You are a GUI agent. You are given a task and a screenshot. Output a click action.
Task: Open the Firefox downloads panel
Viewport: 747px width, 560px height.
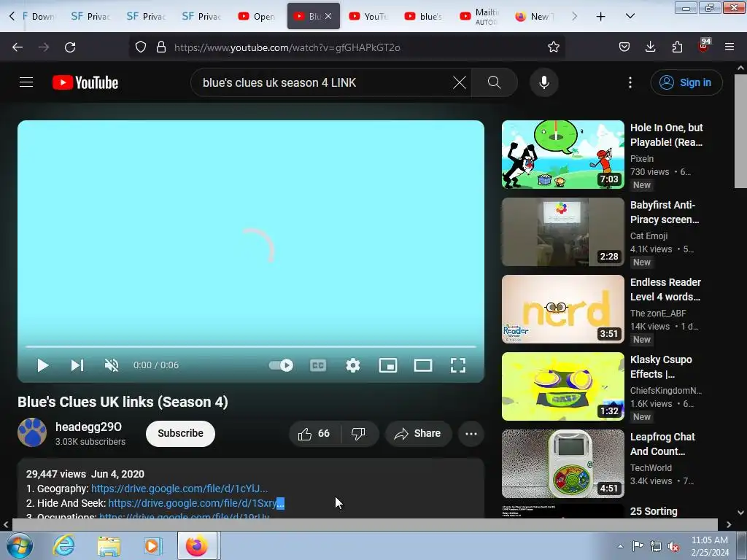coord(650,47)
